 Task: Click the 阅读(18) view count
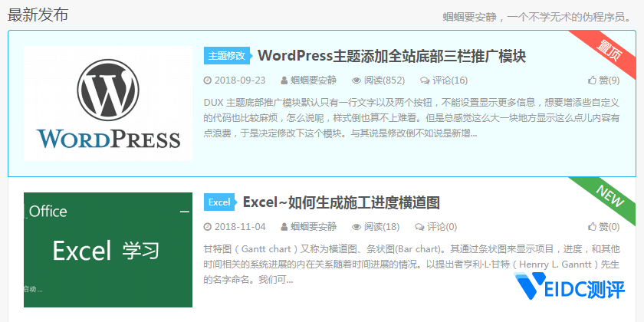click(x=382, y=227)
